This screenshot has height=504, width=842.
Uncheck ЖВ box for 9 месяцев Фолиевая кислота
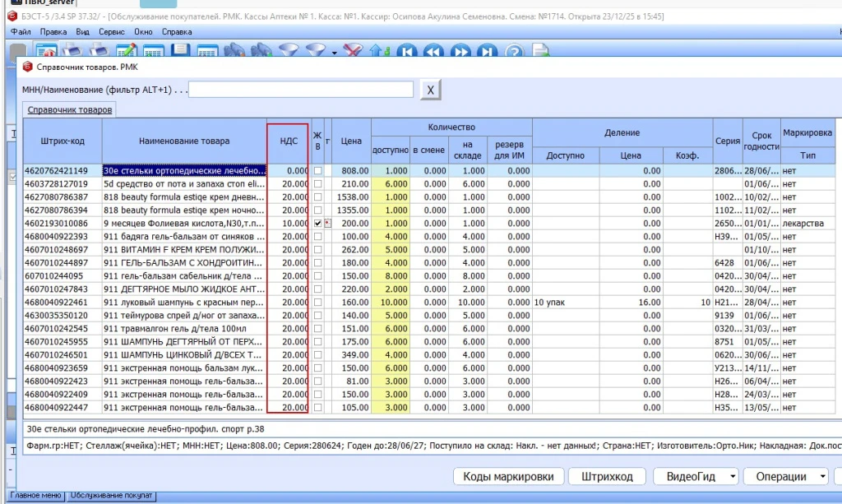(x=317, y=224)
